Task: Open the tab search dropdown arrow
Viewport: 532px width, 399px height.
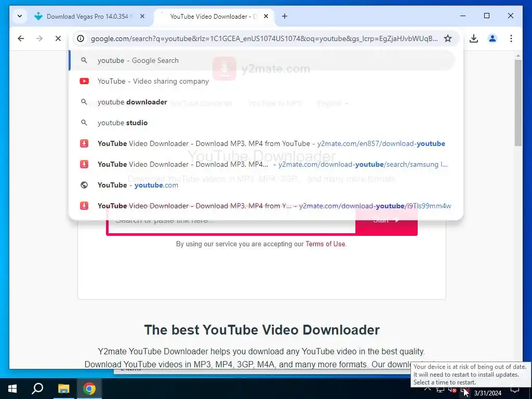Action: pos(20,16)
